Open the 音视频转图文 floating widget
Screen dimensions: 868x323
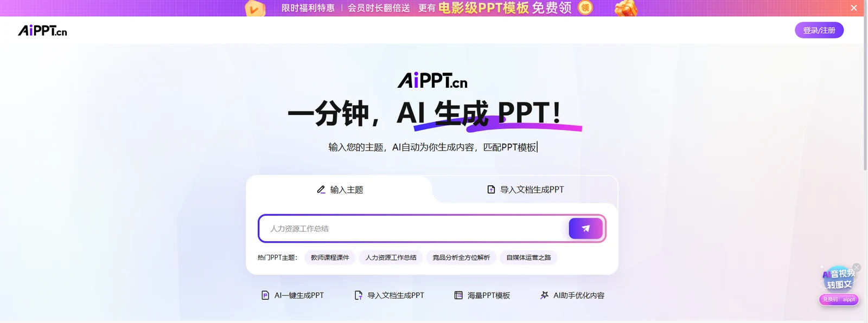(839, 279)
